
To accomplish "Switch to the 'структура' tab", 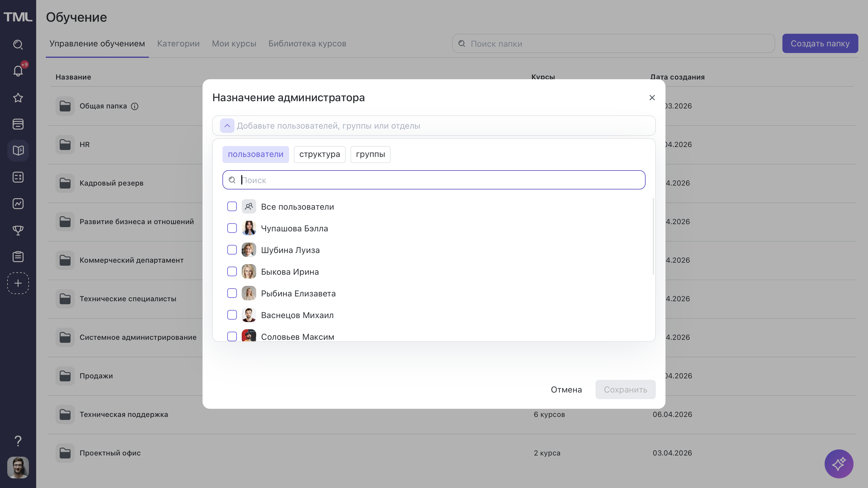I will [x=319, y=154].
